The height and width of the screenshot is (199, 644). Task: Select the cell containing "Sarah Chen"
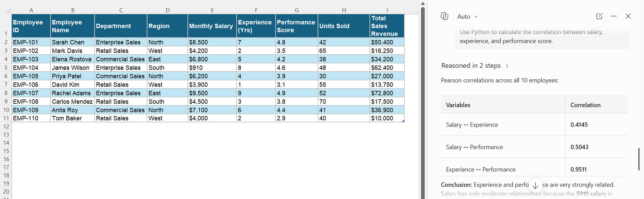pyautogui.click(x=73, y=42)
